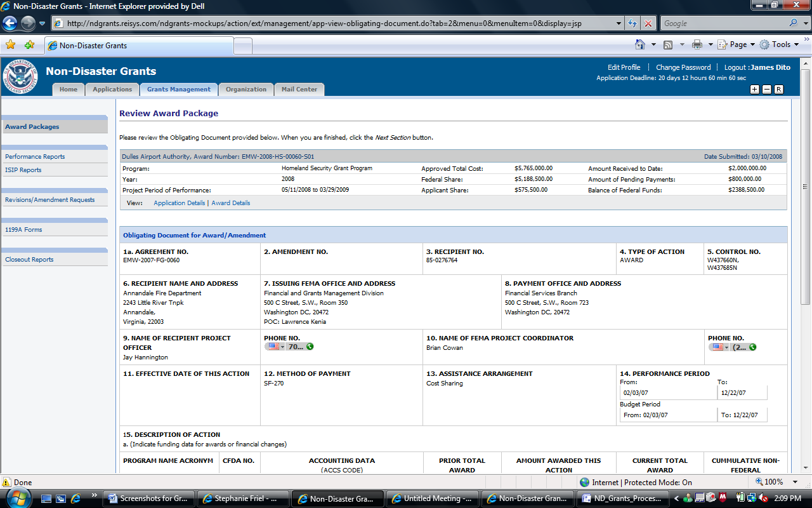Switch to Screenshots for Gr... taskbar window
812x508 pixels.
(148, 498)
